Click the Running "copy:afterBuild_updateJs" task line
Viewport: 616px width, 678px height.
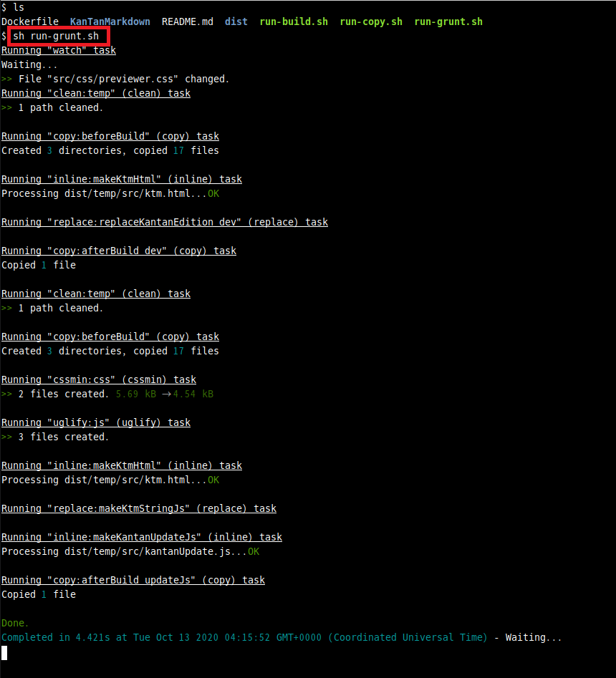coord(133,580)
